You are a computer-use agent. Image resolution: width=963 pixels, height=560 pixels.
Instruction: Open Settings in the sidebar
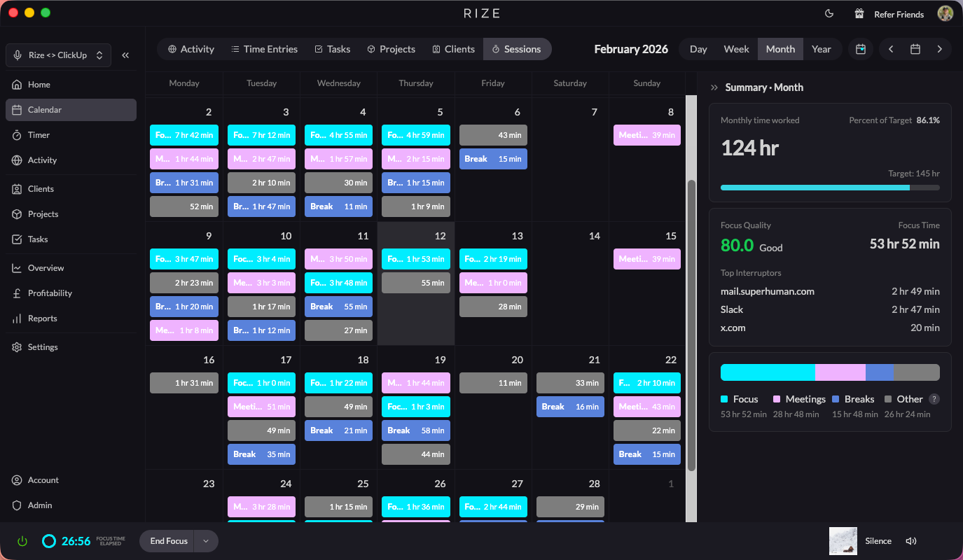42,347
